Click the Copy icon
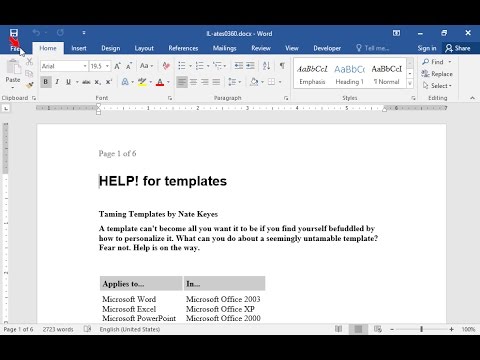The height and width of the screenshot is (360, 480). pos(29,73)
